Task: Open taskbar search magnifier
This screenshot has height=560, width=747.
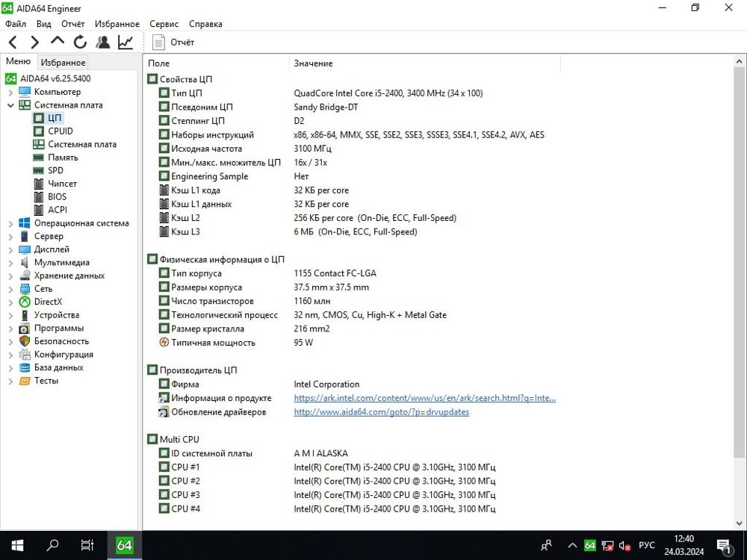Action: coord(52,545)
